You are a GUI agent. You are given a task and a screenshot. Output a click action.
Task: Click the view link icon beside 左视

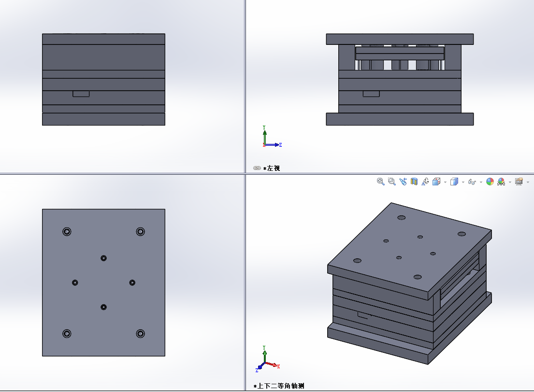click(257, 168)
